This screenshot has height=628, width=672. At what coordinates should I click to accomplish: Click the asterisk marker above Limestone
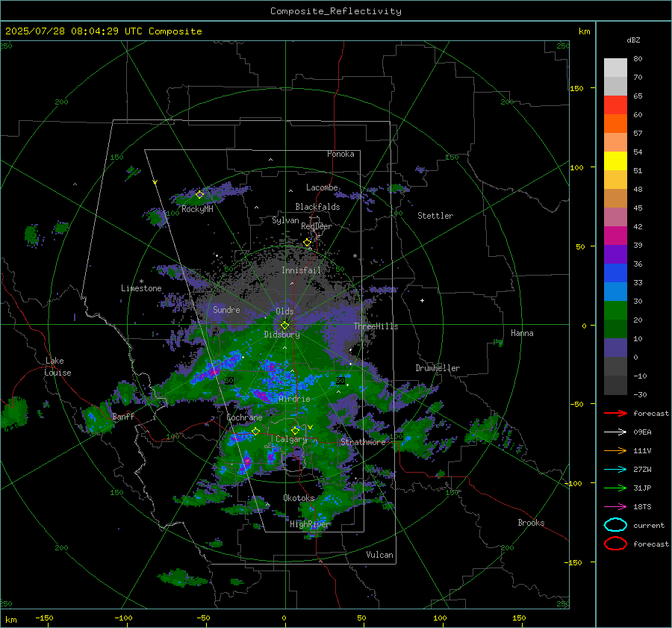141,282
